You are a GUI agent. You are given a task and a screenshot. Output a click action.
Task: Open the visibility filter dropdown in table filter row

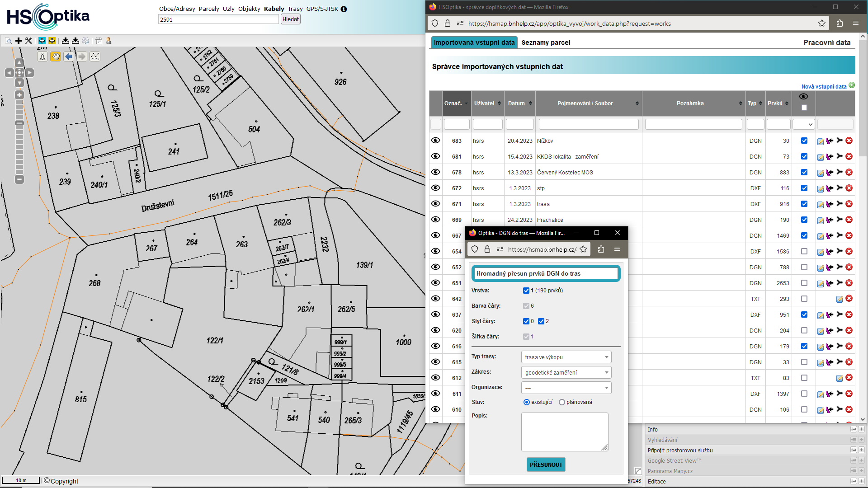tap(803, 124)
